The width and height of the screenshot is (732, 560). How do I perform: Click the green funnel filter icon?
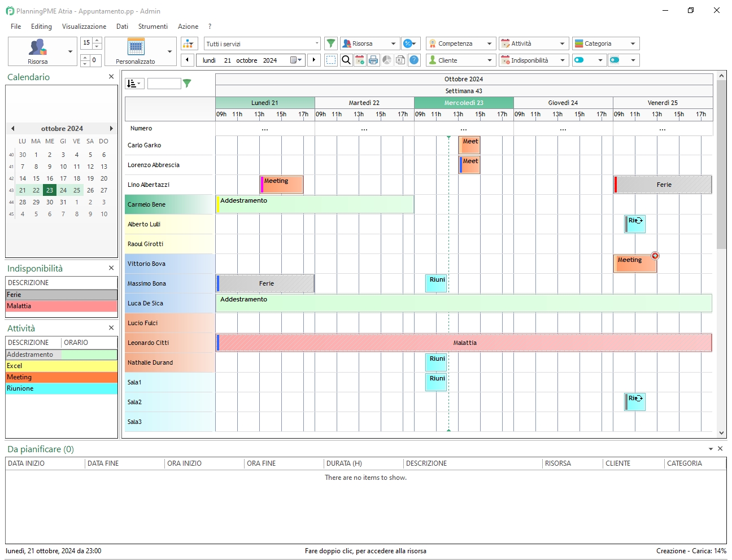[x=331, y=43]
